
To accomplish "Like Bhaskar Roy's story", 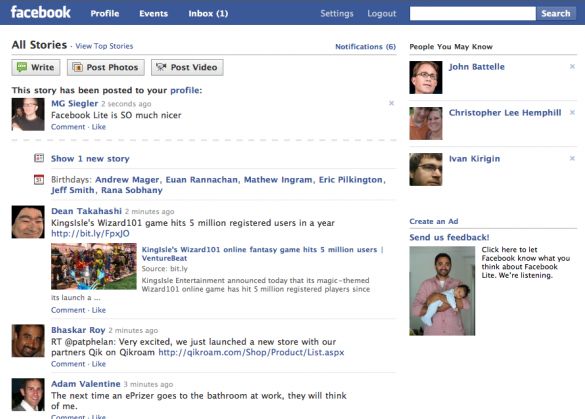I will point(99,364).
